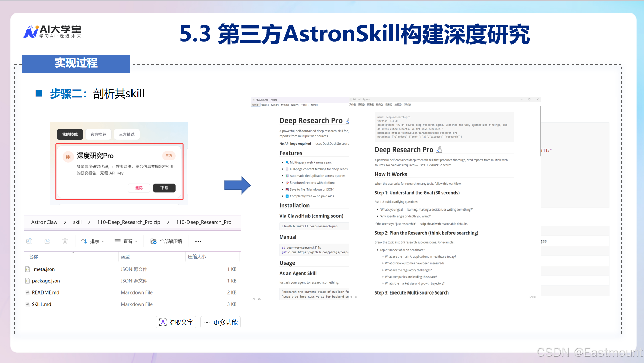Select the SKILL.md file name
This screenshot has height=363, width=644.
click(x=41, y=304)
